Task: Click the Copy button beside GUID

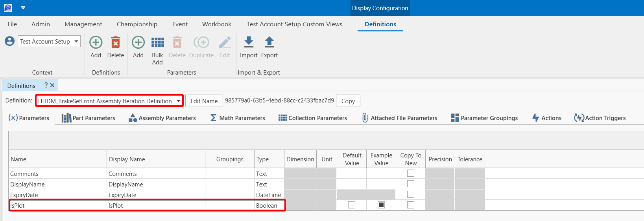Action: 348,101
